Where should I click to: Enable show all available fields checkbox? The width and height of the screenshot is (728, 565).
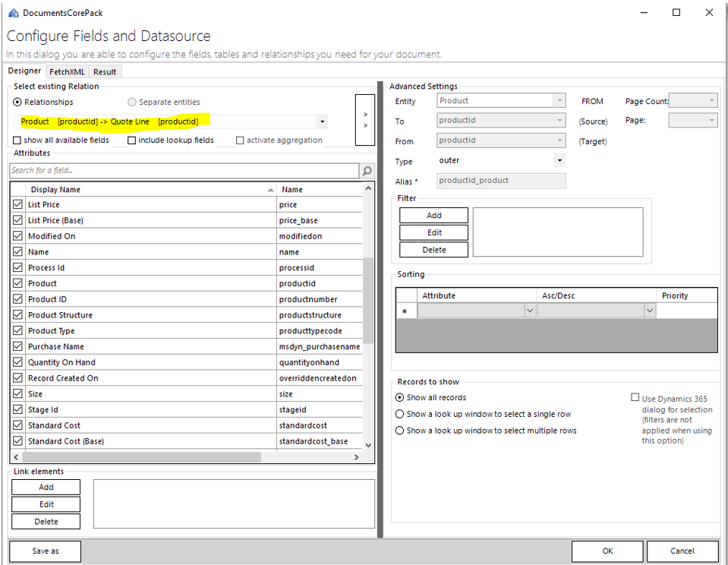click(x=17, y=140)
